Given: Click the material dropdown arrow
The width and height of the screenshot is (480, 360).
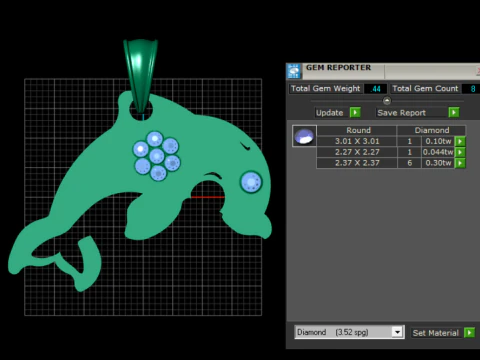Looking at the screenshot, I should pyautogui.click(x=397, y=332).
